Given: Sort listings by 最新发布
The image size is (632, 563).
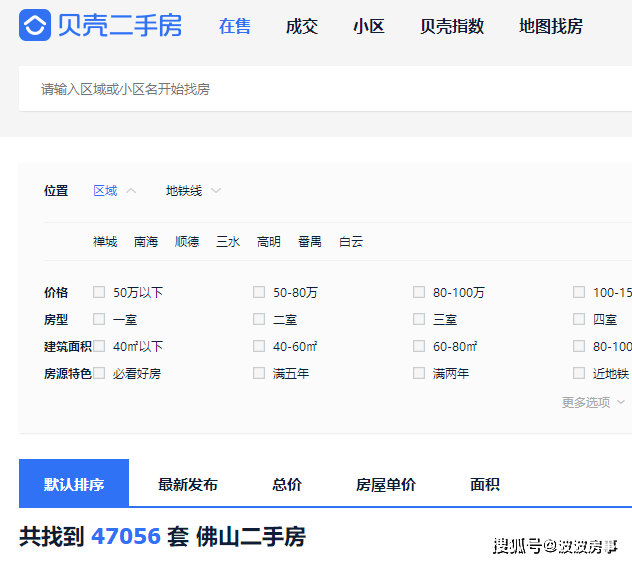Looking at the screenshot, I should (x=188, y=484).
